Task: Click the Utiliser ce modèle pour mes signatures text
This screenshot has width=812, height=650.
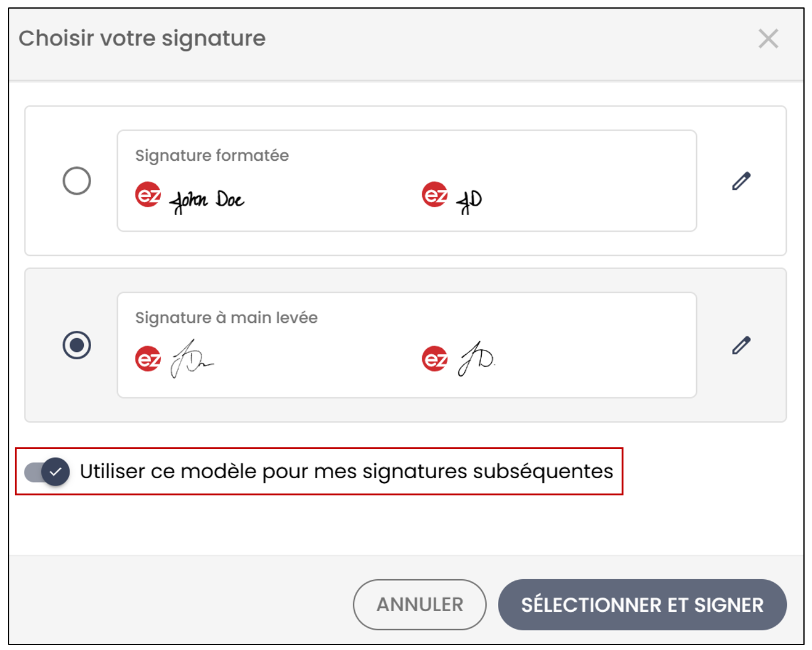Action: click(x=346, y=471)
